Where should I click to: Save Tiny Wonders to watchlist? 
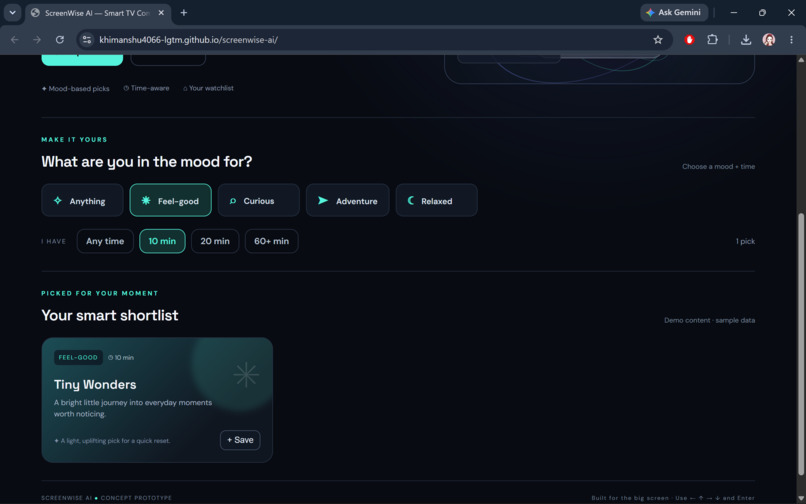click(x=240, y=440)
